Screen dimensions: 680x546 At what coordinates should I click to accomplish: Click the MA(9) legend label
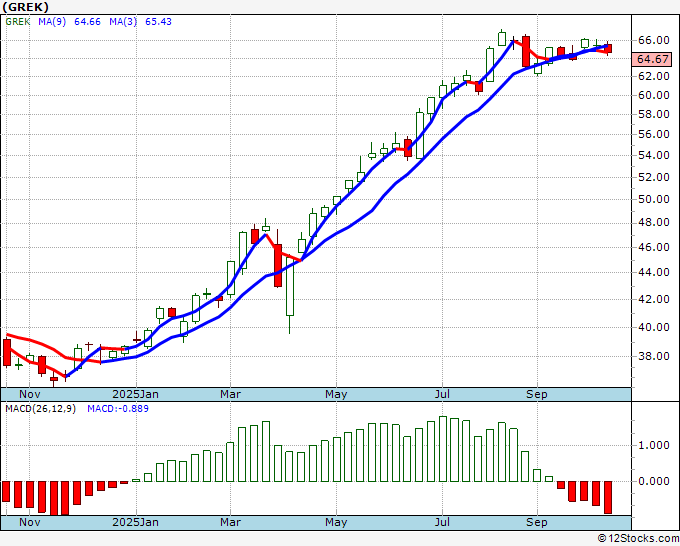click(52, 22)
